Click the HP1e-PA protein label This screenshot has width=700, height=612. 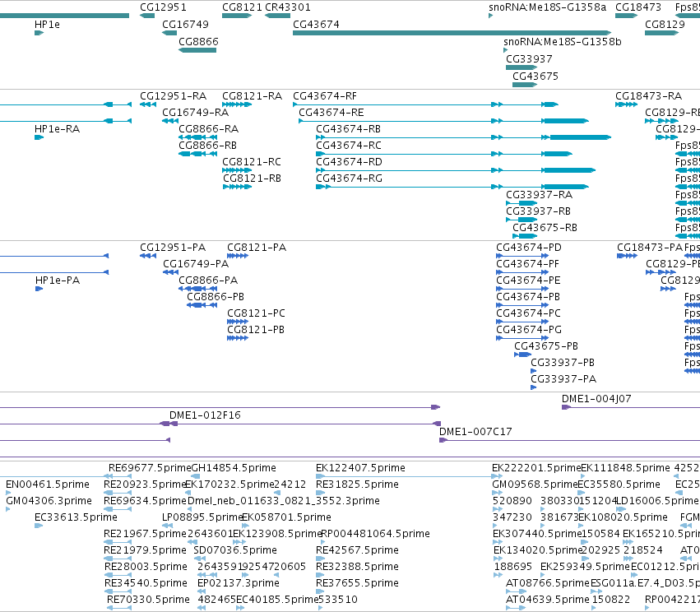point(58,280)
